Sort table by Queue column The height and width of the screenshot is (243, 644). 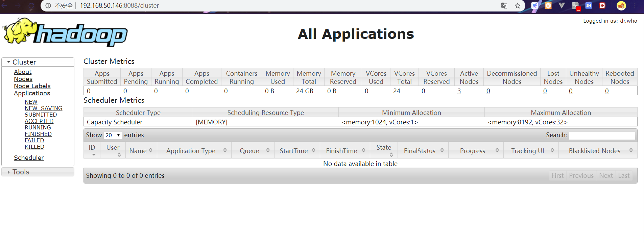pos(253,150)
